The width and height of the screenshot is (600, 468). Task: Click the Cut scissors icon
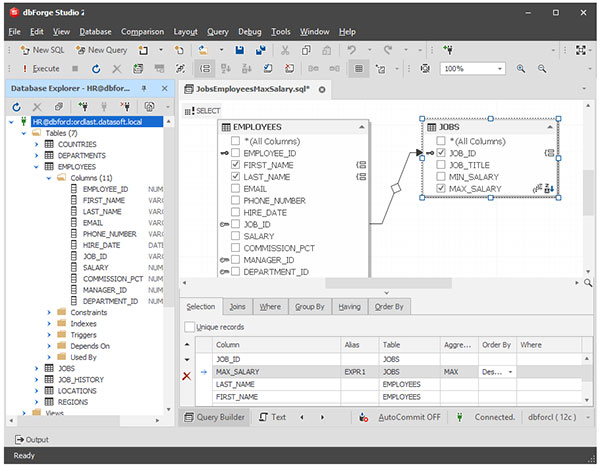[x=285, y=50]
